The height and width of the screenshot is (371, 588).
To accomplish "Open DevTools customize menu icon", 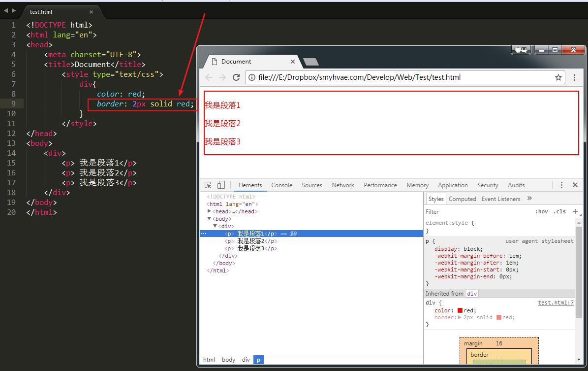I will (561, 185).
